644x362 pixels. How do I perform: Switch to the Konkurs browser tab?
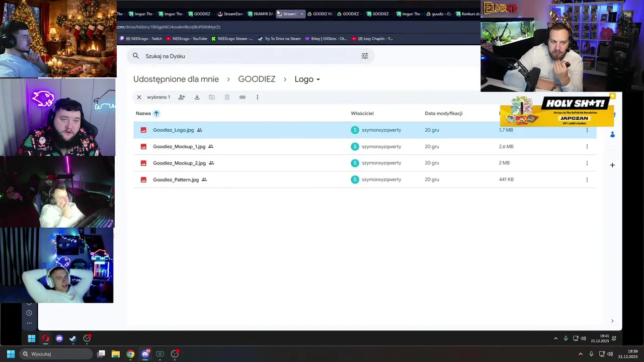(468, 14)
